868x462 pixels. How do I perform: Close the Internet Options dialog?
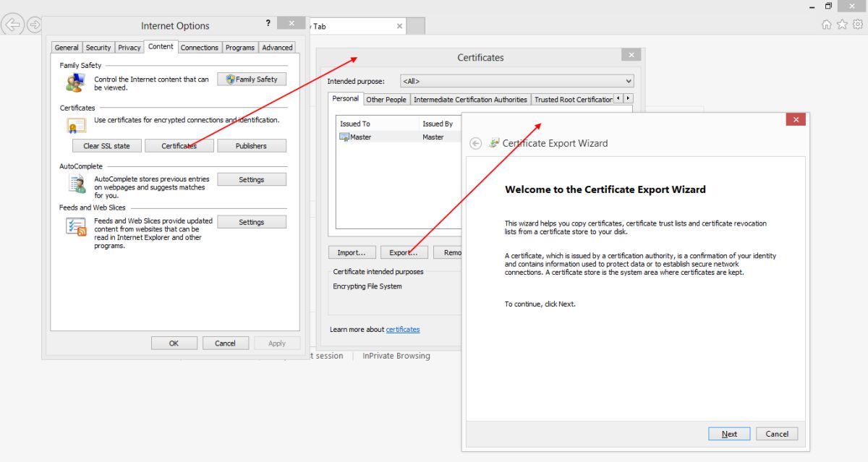pyautogui.click(x=292, y=23)
